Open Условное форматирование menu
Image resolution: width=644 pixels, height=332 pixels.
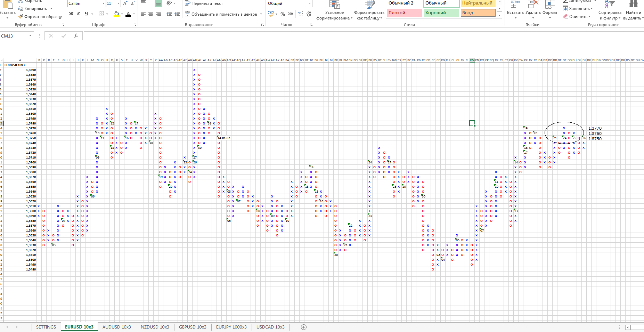(334, 10)
